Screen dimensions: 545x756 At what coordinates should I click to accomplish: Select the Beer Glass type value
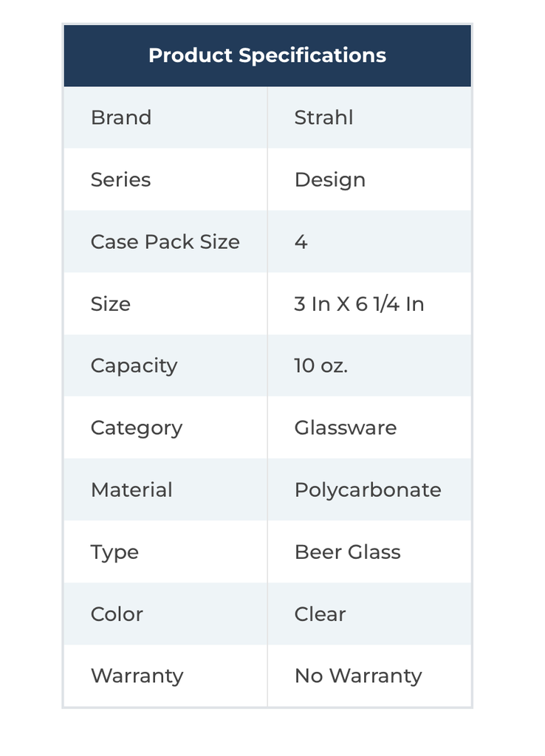point(347,551)
